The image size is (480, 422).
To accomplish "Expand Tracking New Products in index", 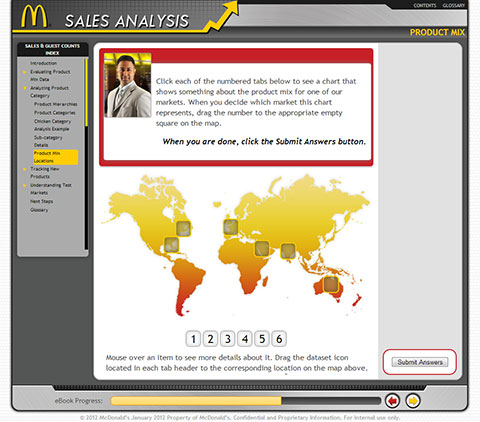I will [45, 173].
